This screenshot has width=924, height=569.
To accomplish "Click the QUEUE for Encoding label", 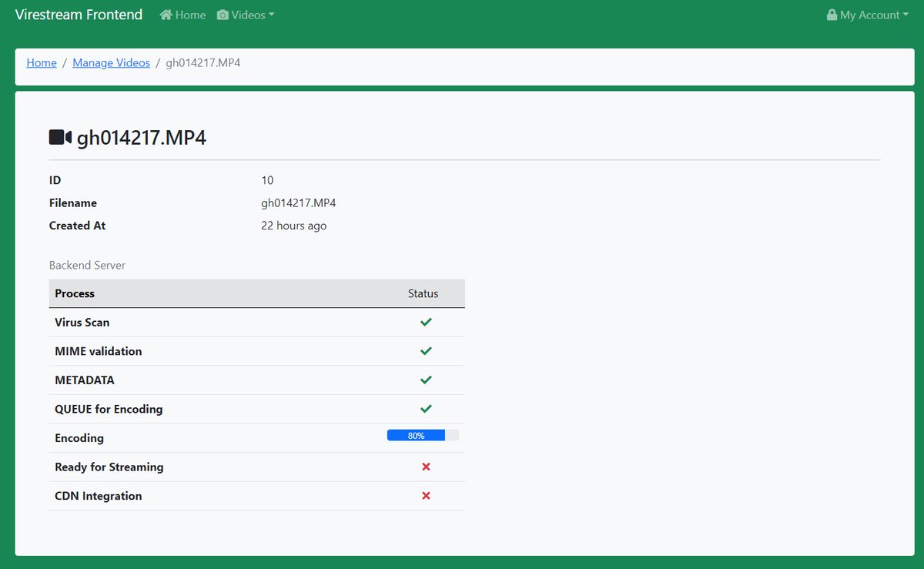I will click(x=109, y=409).
